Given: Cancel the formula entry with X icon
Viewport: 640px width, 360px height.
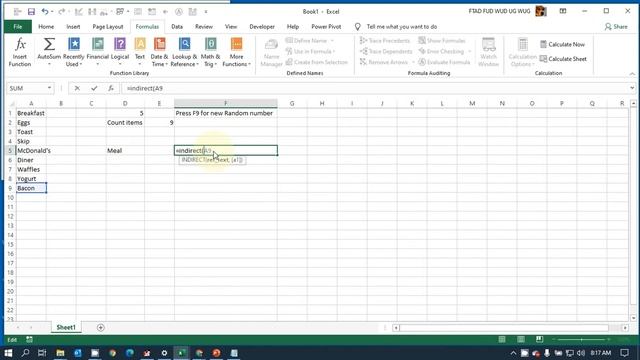Looking at the screenshot, I should (77, 88).
